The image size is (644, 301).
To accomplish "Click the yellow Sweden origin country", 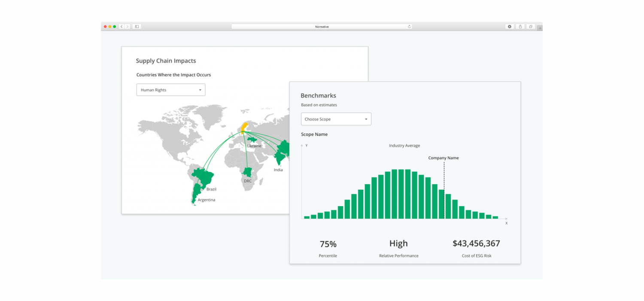I will pyautogui.click(x=244, y=128).
